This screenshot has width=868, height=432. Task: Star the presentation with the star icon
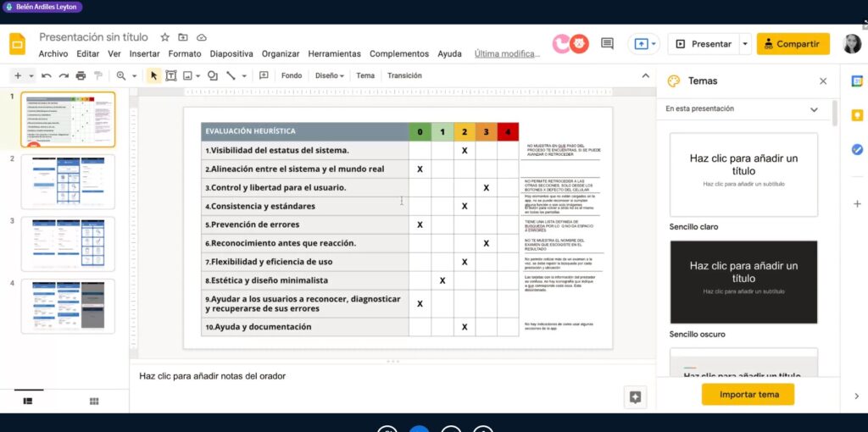pyautogui.click(x=164, y=37)
